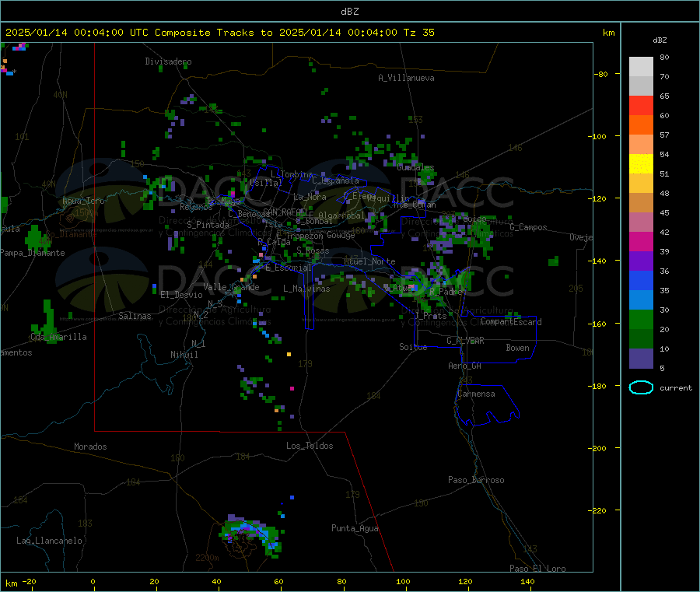Click the 'Cra_Amarilla' map label
This screenshot has height=592, width=700.
(58, 337)
